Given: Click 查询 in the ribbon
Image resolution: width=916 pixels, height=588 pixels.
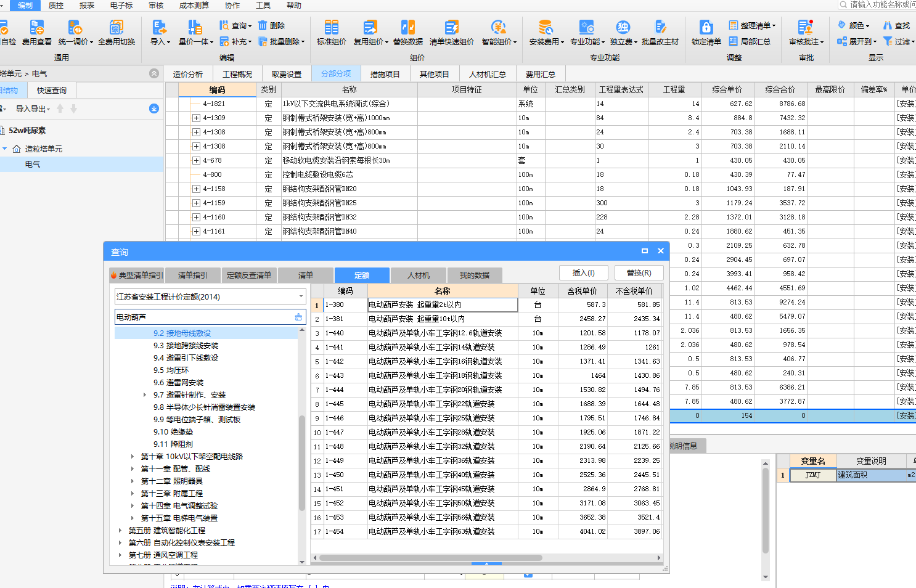Looking at the screenshot, I should coord(236,25).
